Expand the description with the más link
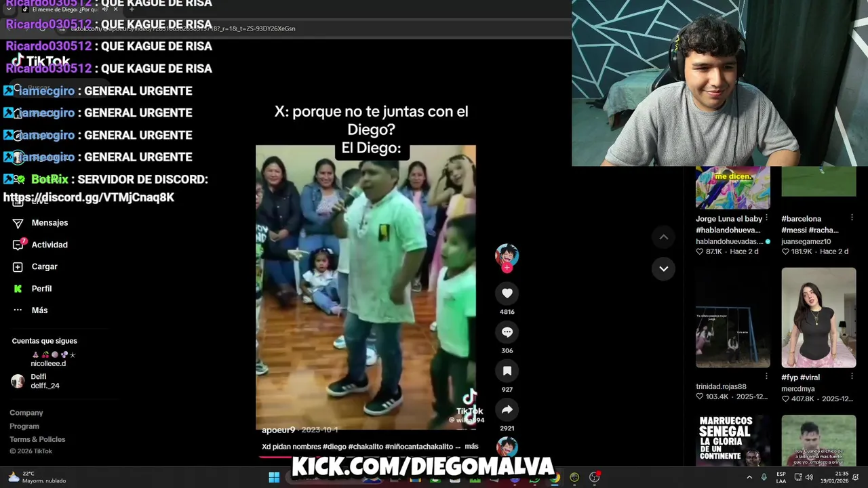 click(x=471, y=447)
